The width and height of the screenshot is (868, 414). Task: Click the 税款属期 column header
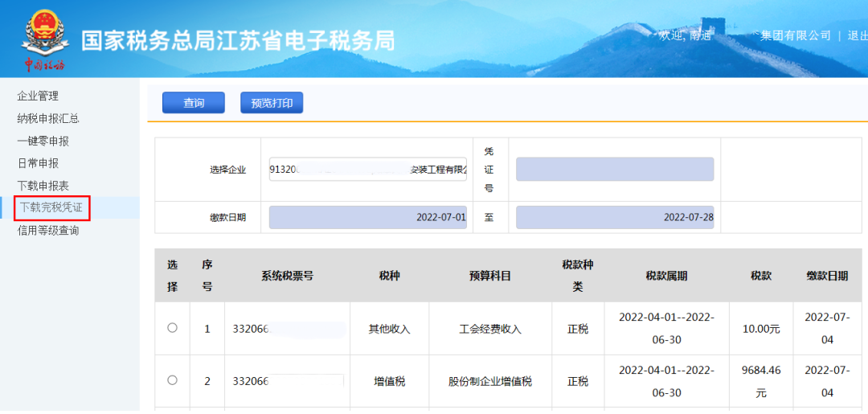pyautogui.click(x=666, y=276)
